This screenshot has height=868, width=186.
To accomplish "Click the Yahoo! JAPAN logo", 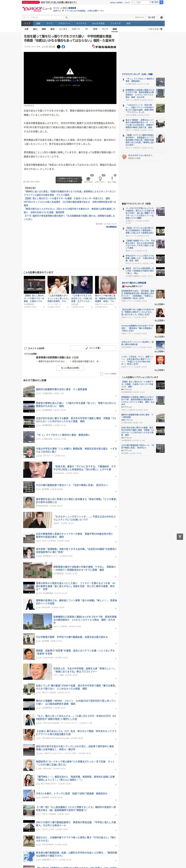I will [x=32, y=9].
